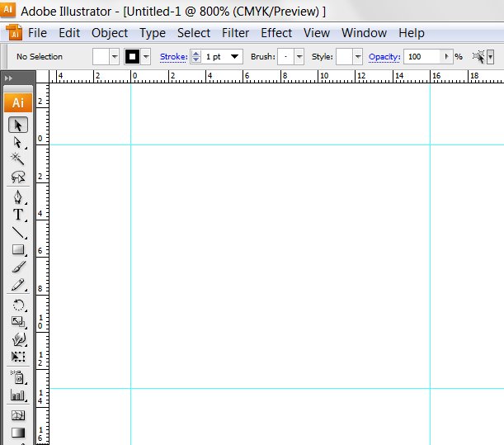Open the Brush dropdown
Screen dimensions: 504x445
pos(299,57)
